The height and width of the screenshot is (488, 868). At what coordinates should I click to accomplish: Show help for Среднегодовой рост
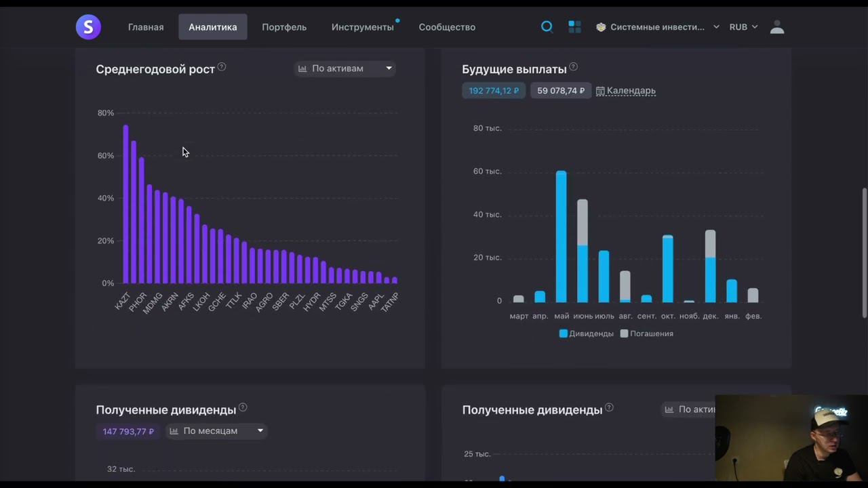pos(222,67)
